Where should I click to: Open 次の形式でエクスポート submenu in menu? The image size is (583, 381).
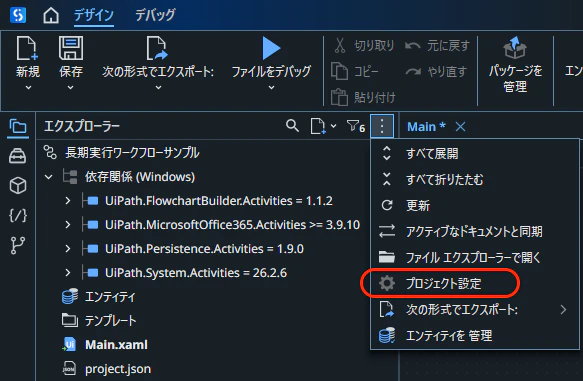tap(475, 310)
